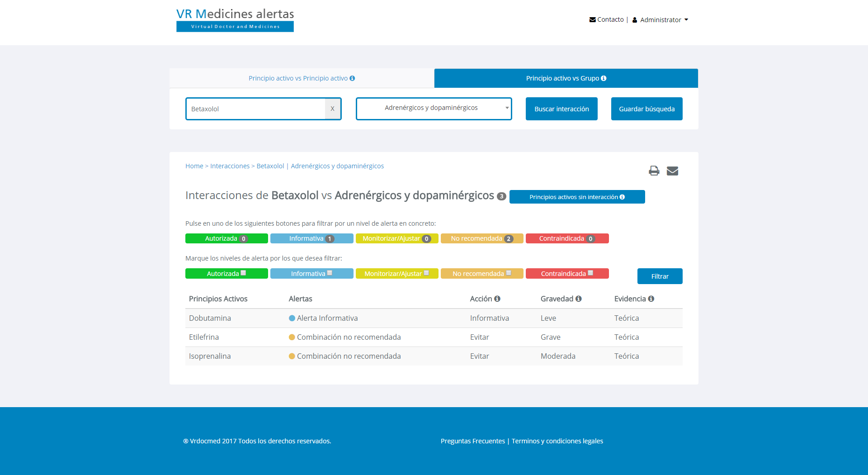This screenshot has height=475, width=868.
Task: Filter by the orange No recomendada badge
Action: [x=482, y=238]
